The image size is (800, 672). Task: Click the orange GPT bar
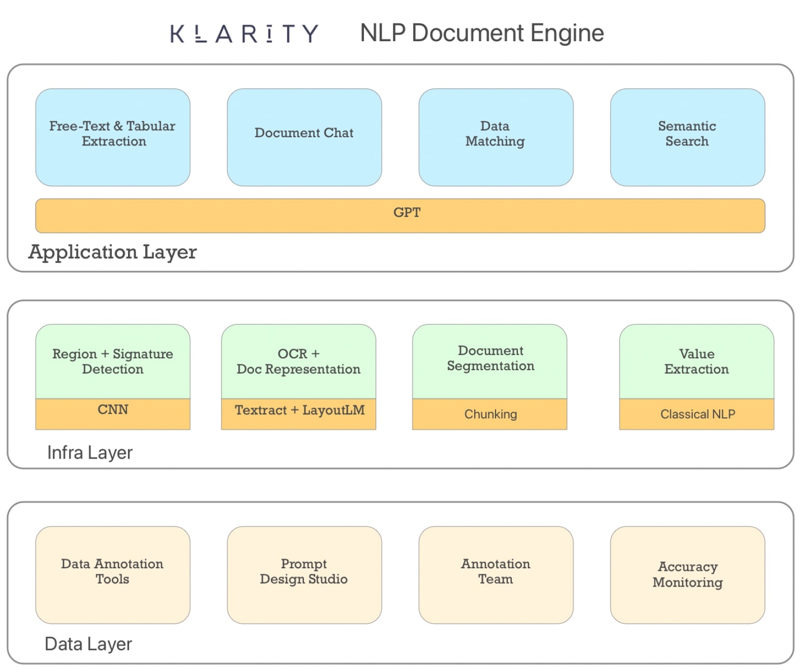(x=400, y=216)
